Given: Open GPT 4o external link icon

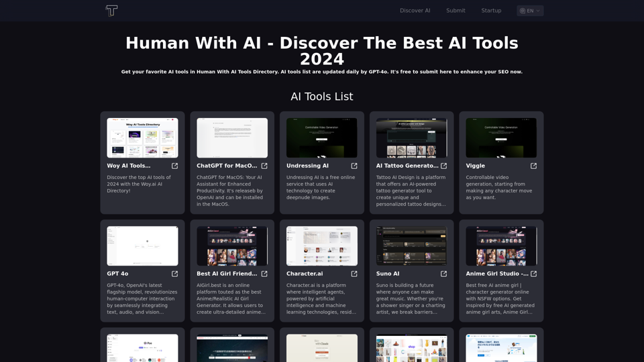Looking at the screenshot, I should tap(174, 274).
